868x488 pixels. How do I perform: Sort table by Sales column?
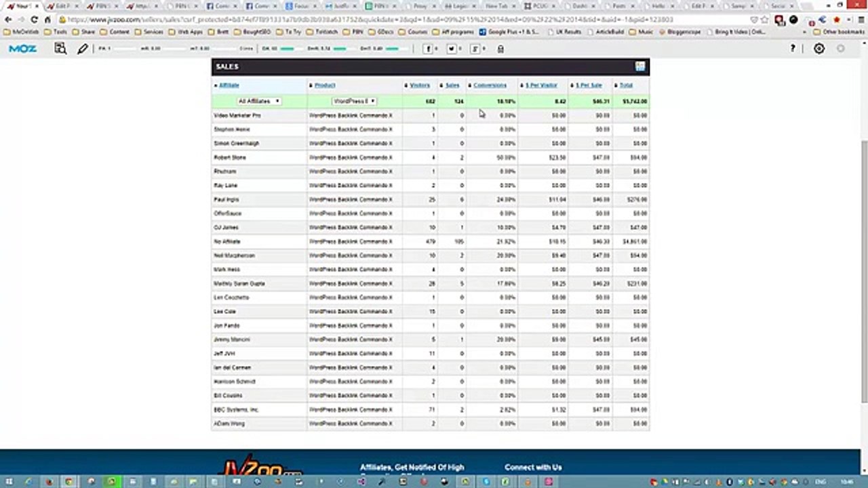(x=452, y=85)
